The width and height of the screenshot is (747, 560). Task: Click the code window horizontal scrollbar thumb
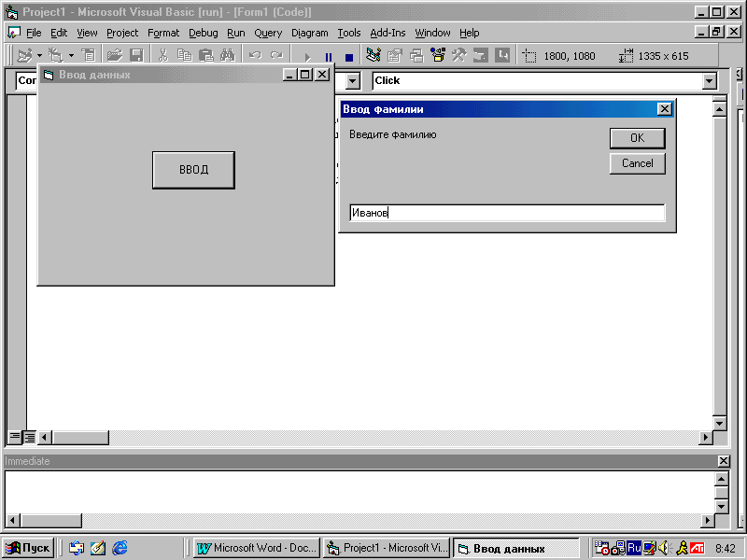(x=80, y=437)
